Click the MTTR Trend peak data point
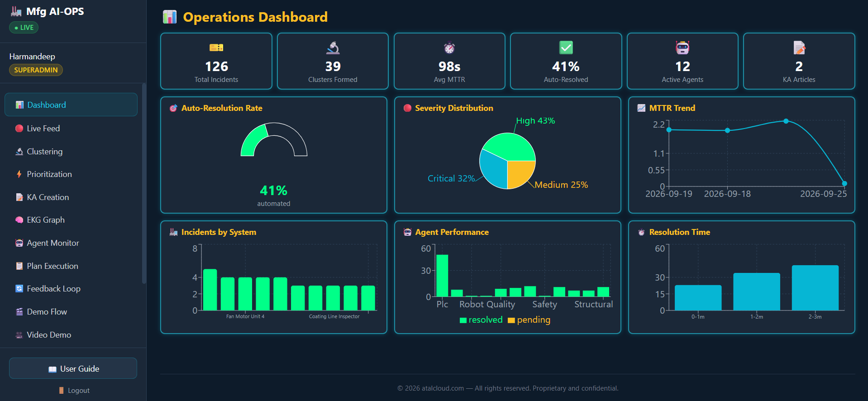Image resolution: width=868 pixels, height=401 pixels. point(786,121)
